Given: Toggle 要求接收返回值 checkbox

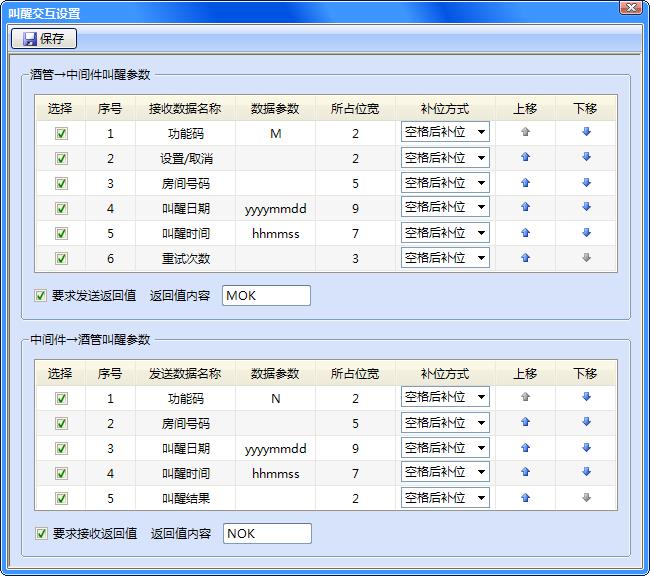Looking at the screenshot, I should point(41,534).
